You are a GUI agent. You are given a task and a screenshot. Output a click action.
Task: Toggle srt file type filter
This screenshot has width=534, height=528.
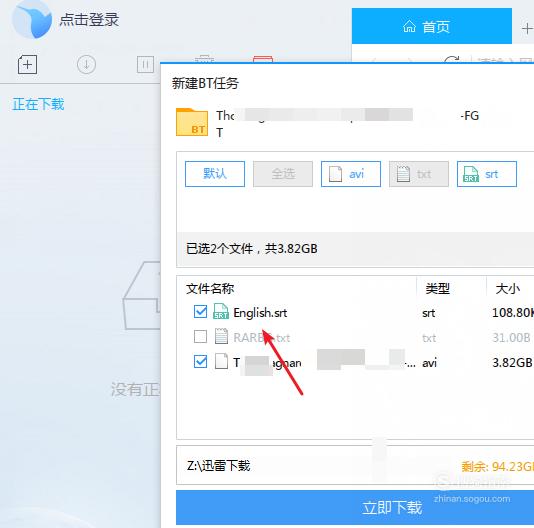487,174
